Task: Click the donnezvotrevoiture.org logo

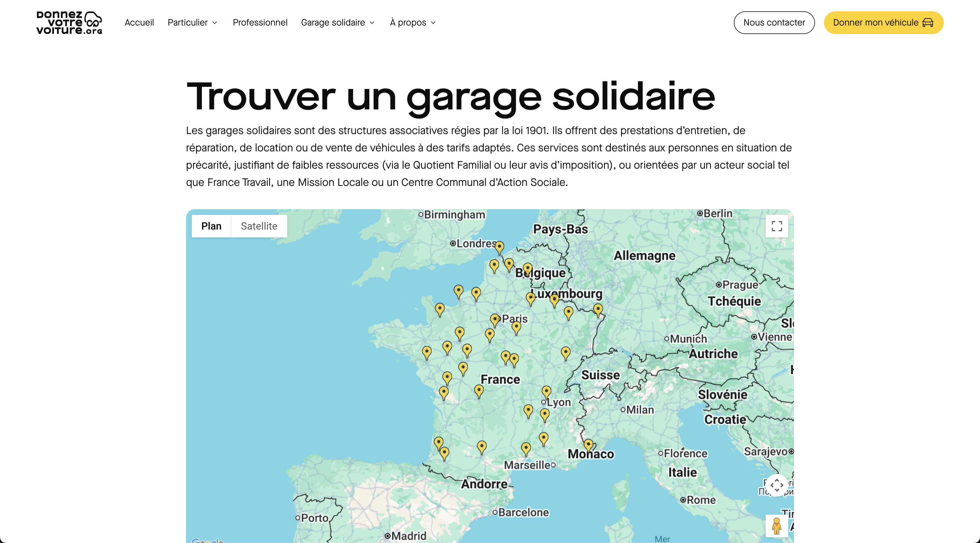Action: pos(69,22)
